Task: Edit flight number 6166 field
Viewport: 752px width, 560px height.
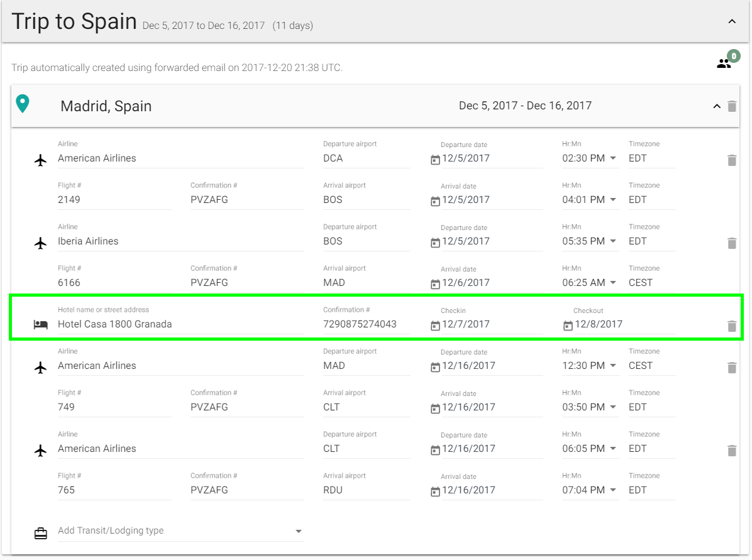Action: coord(114,282)
